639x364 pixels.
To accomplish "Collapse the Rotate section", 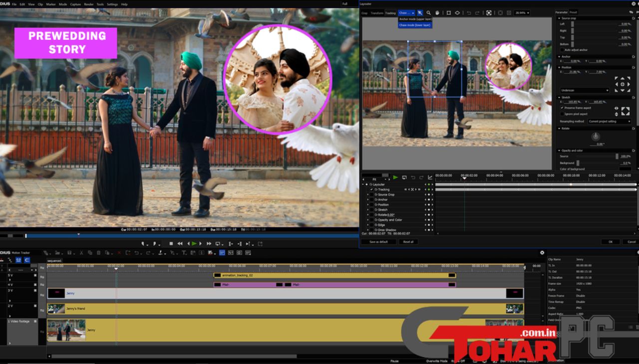I will click(x=559, y=128).
